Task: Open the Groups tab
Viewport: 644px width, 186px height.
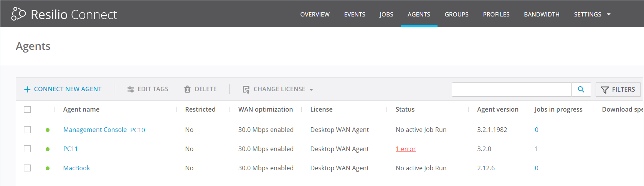Action: (456, 15)
